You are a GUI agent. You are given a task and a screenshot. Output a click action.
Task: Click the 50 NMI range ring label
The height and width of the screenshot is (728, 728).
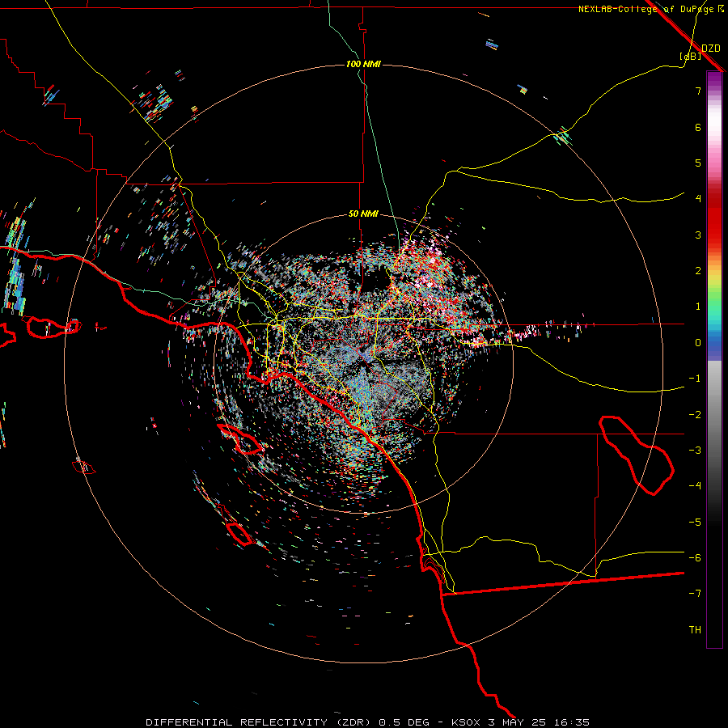click(x=363, y=214)
